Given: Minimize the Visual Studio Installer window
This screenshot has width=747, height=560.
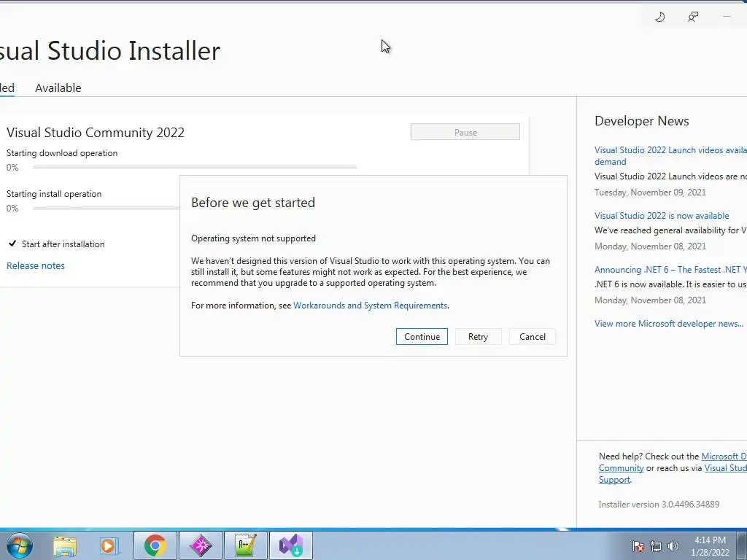Looking at the screenshot, I should pyautogui.click(x=727, y=17).
